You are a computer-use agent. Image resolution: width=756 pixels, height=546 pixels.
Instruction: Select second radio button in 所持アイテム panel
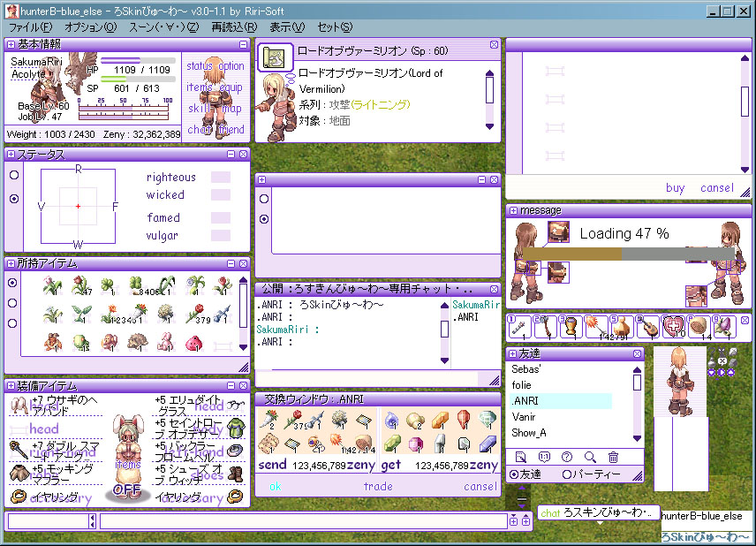pyautogui.click(x=12, y=303)
